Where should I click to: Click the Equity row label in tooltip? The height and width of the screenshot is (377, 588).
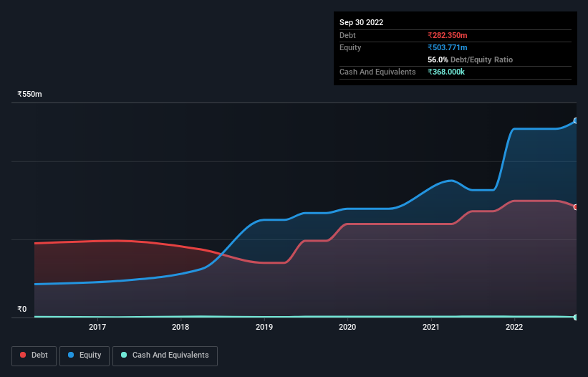click(x=350, y=47)
